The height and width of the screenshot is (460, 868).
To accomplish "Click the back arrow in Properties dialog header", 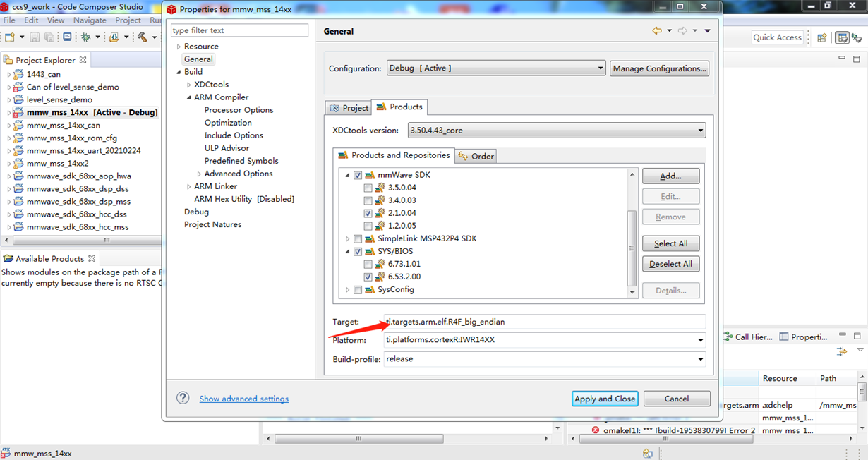I will (x=657, y=31).
